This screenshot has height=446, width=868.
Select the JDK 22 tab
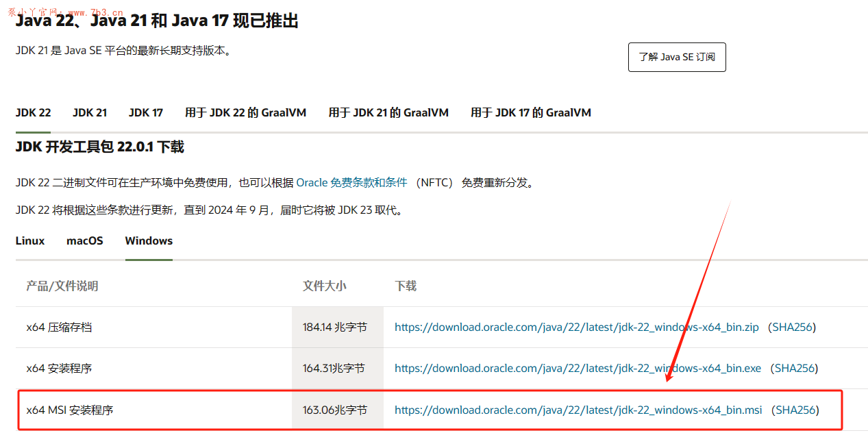32,112
